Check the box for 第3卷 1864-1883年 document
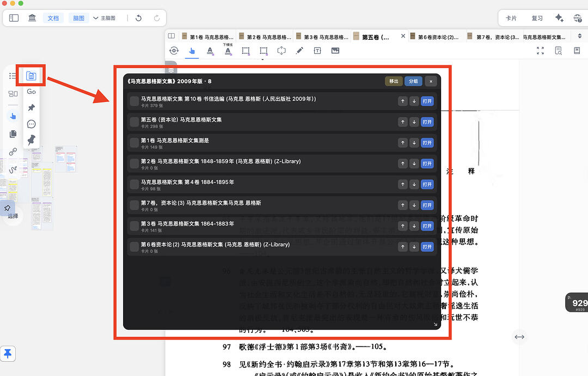Image resolution: width=588 pixels, height=376 pixels. click(x=134, y=226)
